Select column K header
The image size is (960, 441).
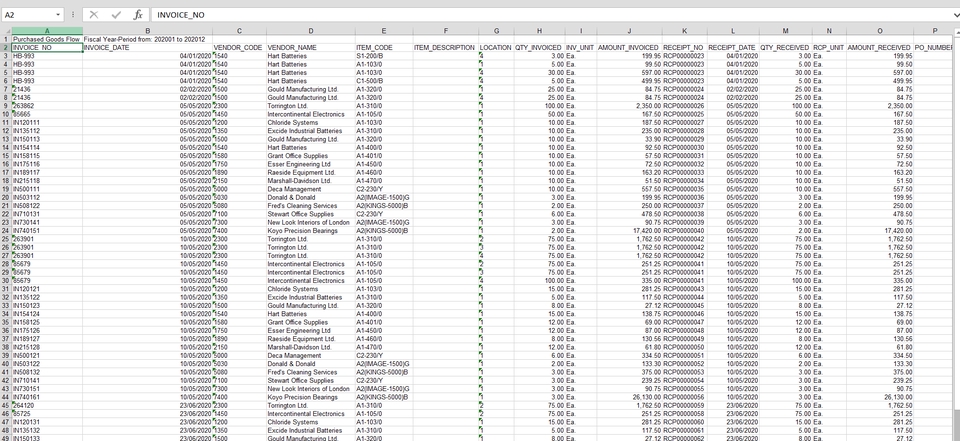(684, 31)
